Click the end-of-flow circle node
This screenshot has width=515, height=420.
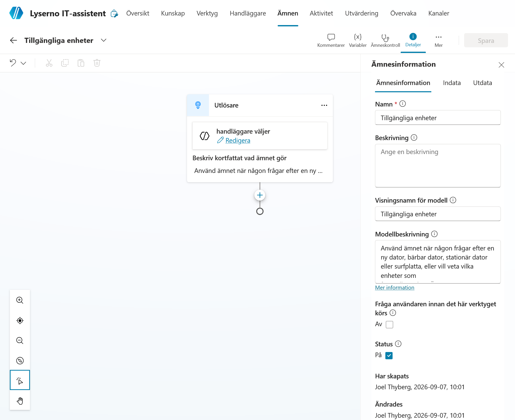click(x=260, y=211)
